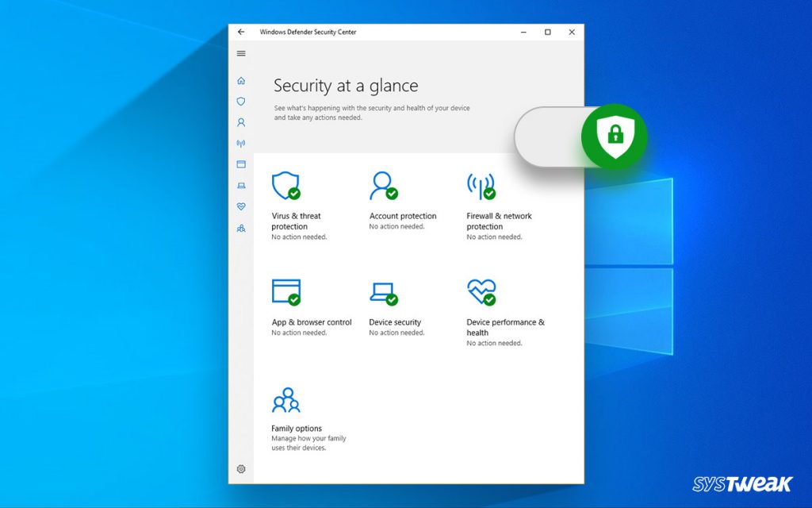Select the Device performance & health heart icon
The width and height of the screenshot is (812, 508).
coord(241,206)
